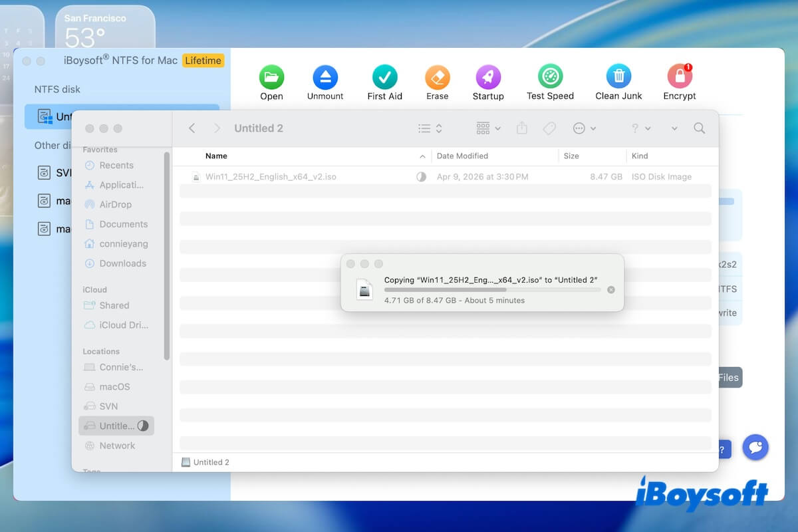This screenshot has width=798, height=532.
Task: Click the 8.47 GB size cell
Action: pos(606,177)
